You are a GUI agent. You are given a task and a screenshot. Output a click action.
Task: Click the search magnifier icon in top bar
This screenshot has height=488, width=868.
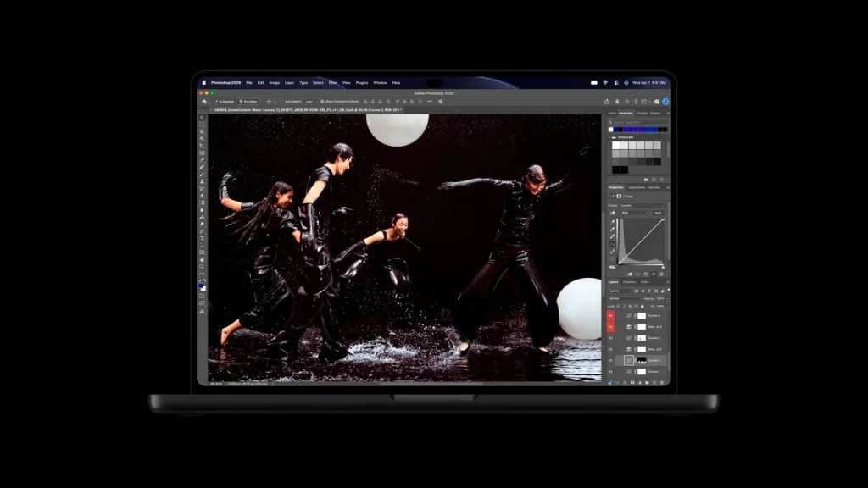(x=626, y=102)
